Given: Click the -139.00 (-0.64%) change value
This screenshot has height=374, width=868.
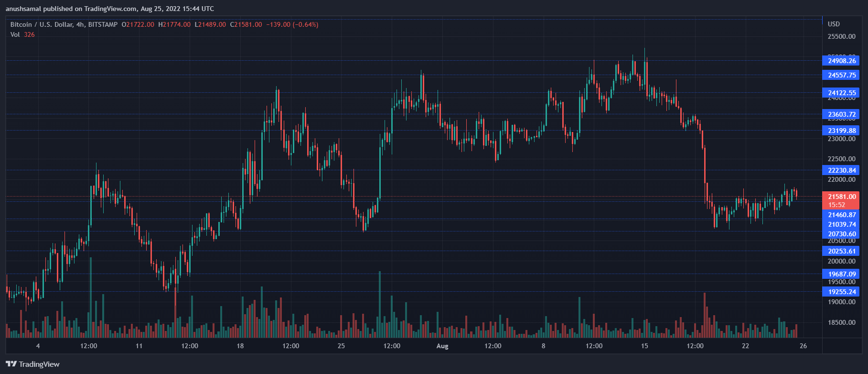Looking at the screenshot, I should click(292, 24).
